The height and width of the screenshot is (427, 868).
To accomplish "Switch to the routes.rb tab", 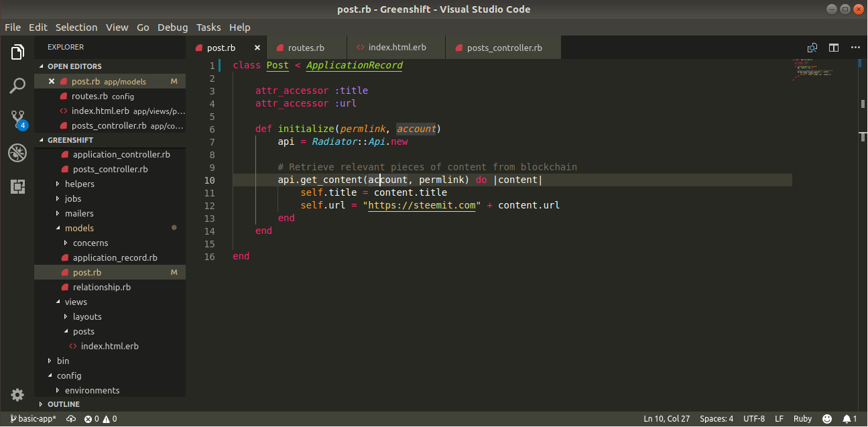I will coord(306,48).
